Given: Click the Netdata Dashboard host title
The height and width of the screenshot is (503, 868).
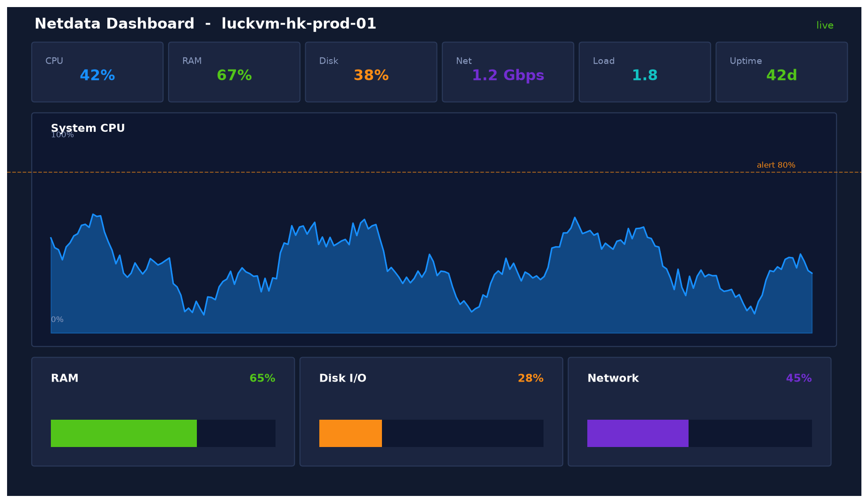Looking at the screenshot, I should tap(205, 24).
